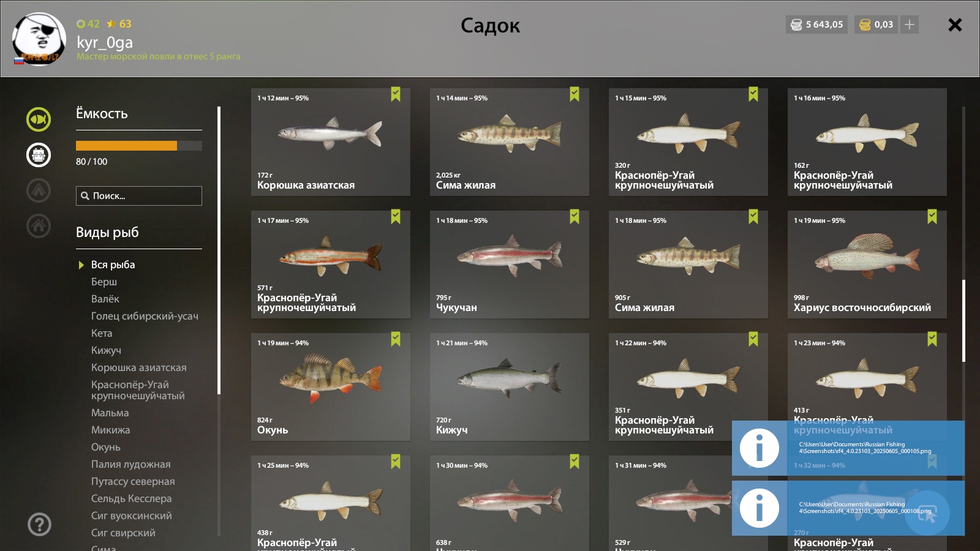This screenshot has height=551, width=980.
Task: Click the gold coins balance icon
Action: click(865, 24)
